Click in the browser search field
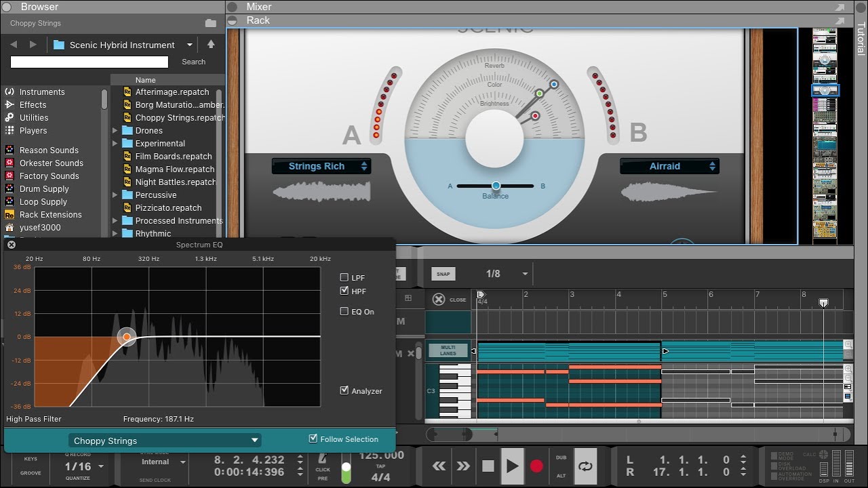The height and width of the screenshot is (488, 868). 89,62
